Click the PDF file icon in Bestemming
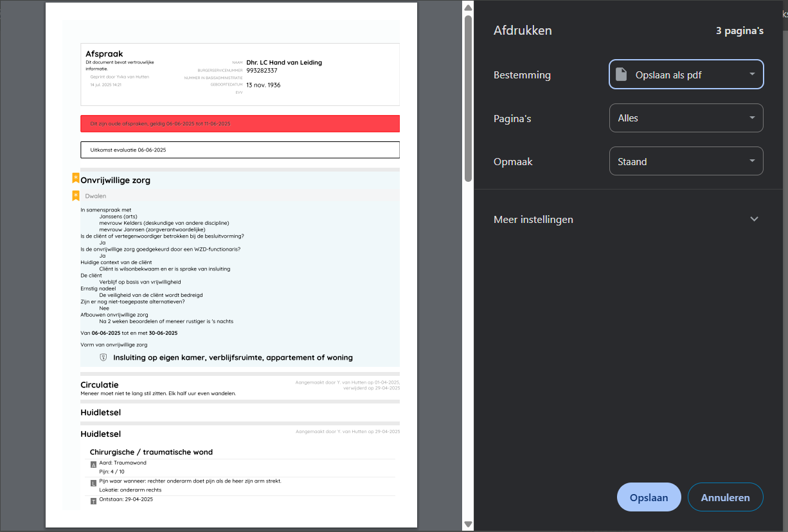This screenshot has height=532, width=788. click(621, 75)
